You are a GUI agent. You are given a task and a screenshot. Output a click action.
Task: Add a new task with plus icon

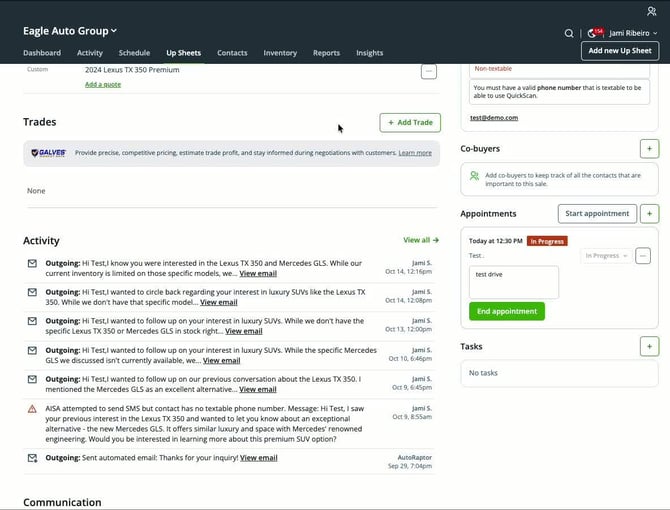(x=649, y=346)
